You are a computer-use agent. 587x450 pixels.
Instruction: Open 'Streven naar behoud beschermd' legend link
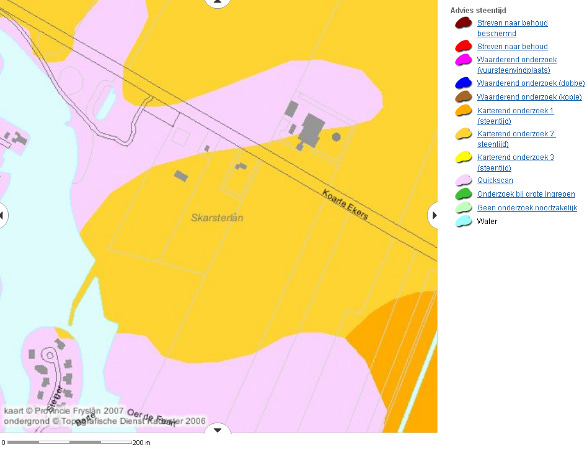[512, 28]
